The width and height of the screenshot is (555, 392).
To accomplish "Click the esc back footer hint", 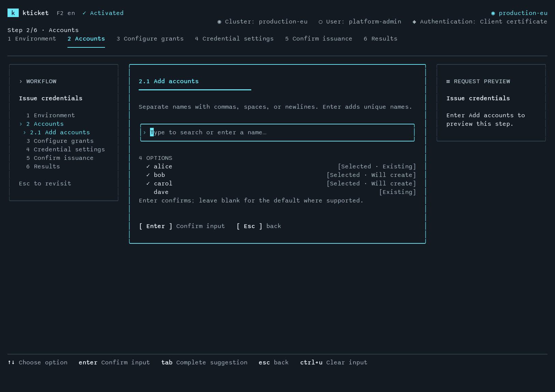I will point(274,362).
